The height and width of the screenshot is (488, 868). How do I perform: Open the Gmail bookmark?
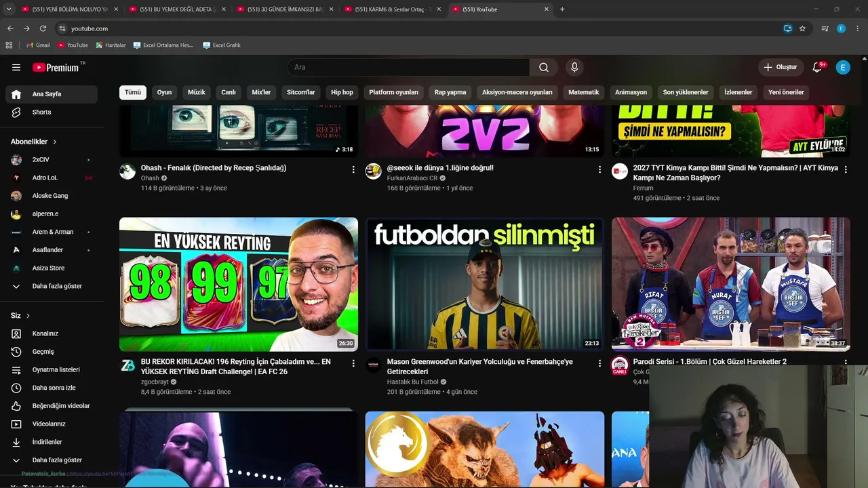38,45
